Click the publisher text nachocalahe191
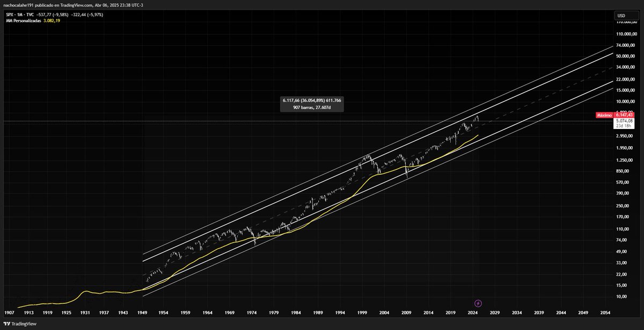 (19, 5)
